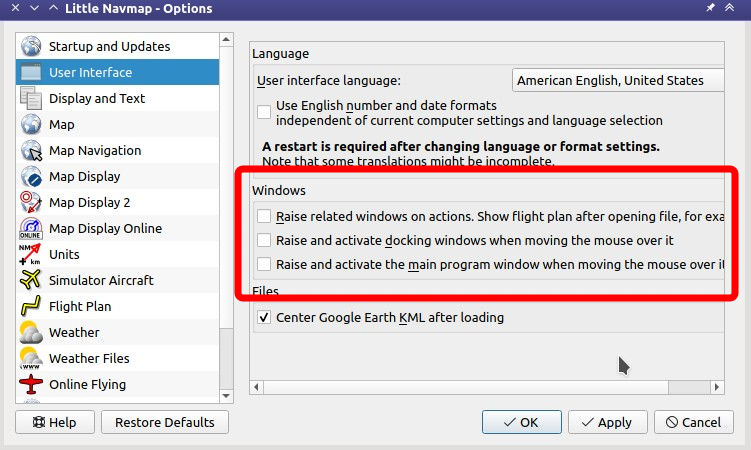Select Startup and Updates category
The width and height of the screenshot is (751, 450).
coord(117,46)
